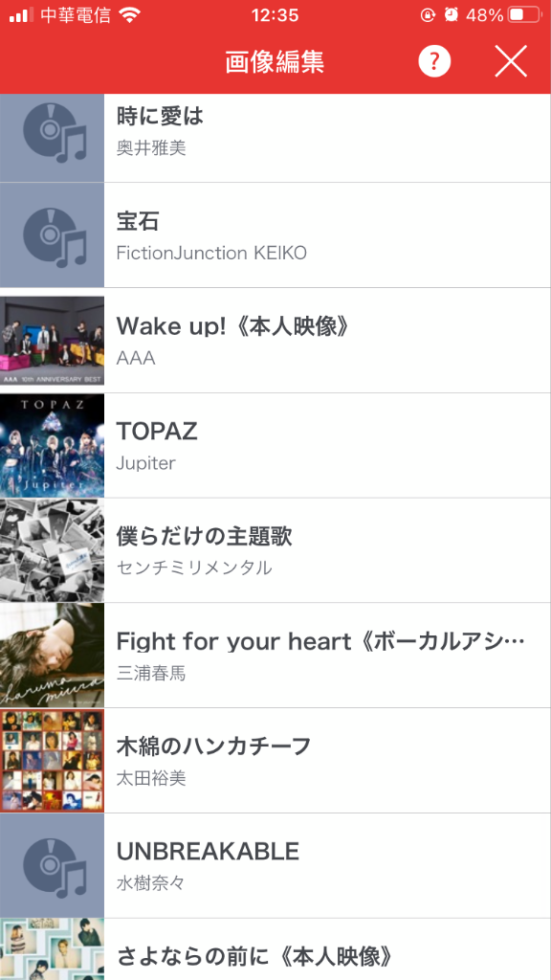Open the AAA Wake up! album cover
The image size is (551, 980).
pos(52,341)
